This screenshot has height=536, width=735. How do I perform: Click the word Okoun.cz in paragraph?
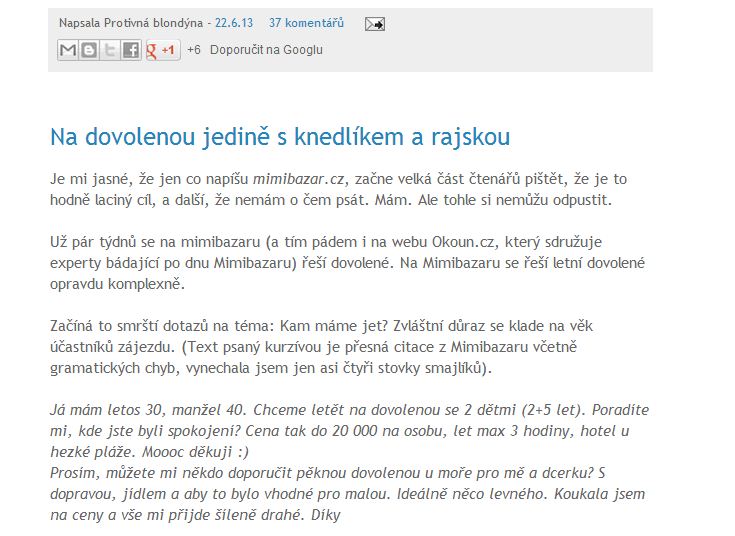pyautogui.click(x=463, y=242)
